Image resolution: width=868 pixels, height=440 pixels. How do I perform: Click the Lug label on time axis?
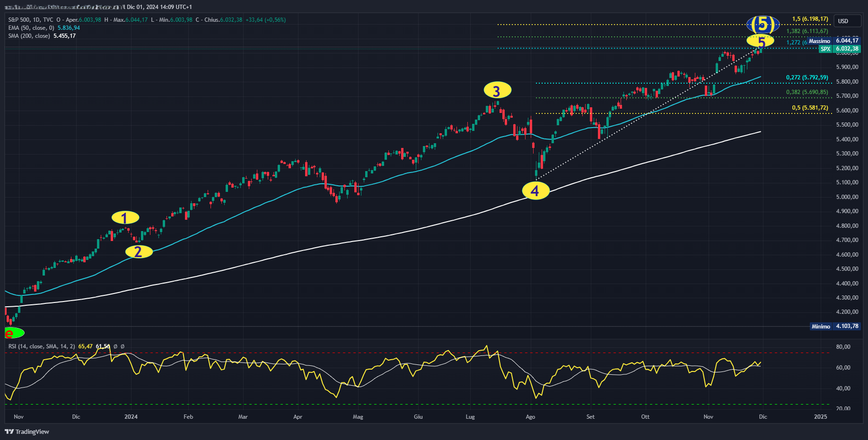point(470,417)
